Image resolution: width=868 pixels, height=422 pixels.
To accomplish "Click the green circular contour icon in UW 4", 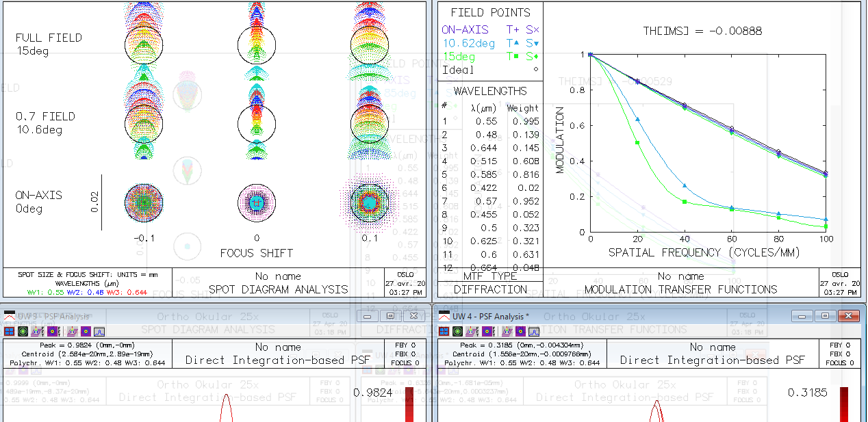I will click(457, 331).
